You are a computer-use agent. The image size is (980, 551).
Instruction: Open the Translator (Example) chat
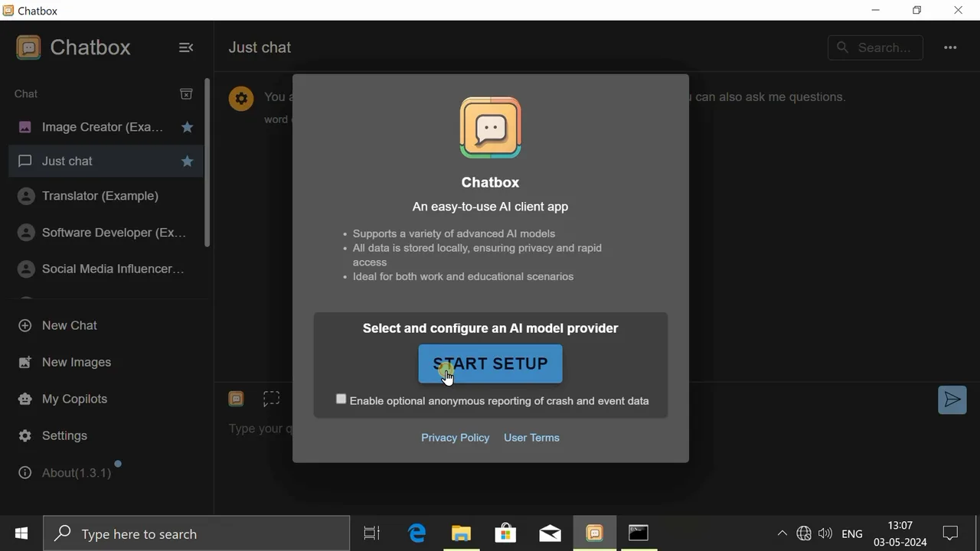tap(106, 196)
